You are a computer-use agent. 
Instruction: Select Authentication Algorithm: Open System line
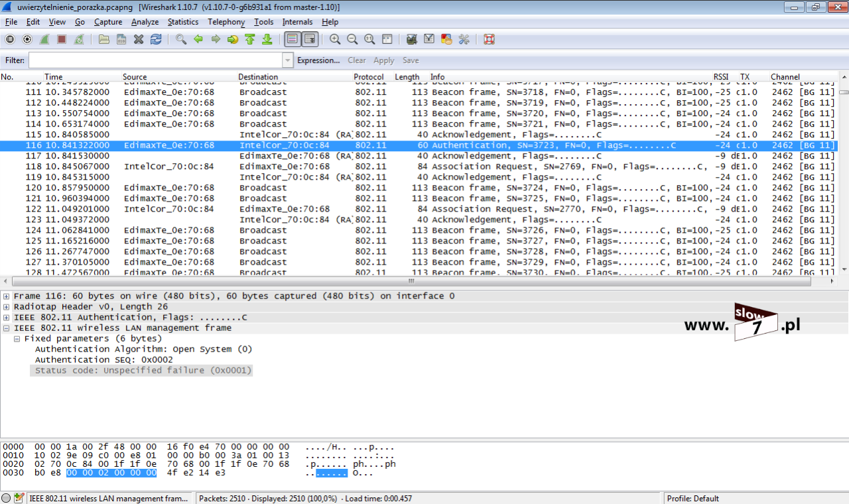tap(143, 349)
